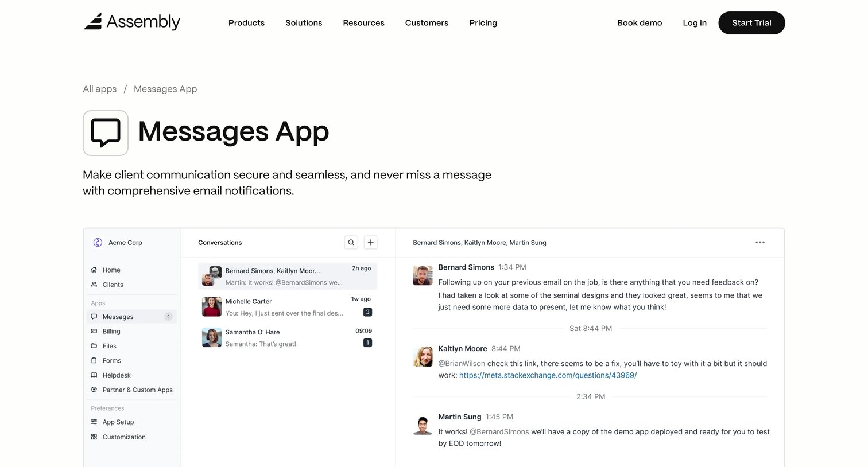Click the Assembly logo
The width and height of the screenshot is (868, 467).
click(132, 22)
